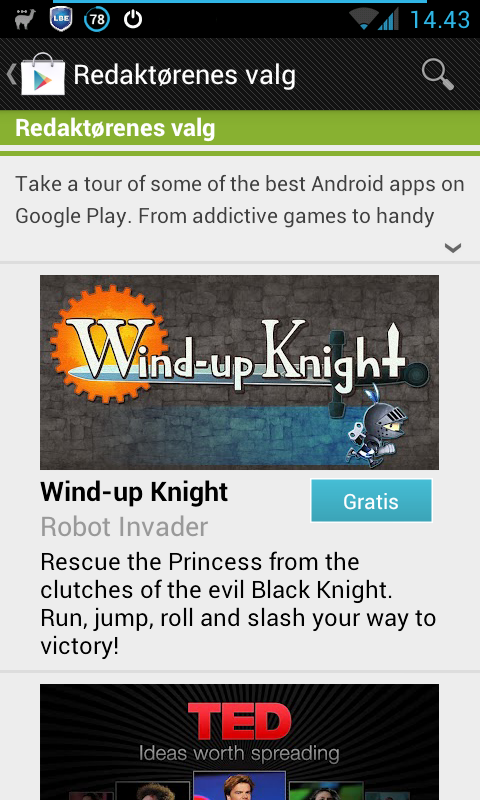The height and width of the screenshot is (800, 480).
Task: Expand the 'Take a tour' description text
Action: [x=240, y=199]
